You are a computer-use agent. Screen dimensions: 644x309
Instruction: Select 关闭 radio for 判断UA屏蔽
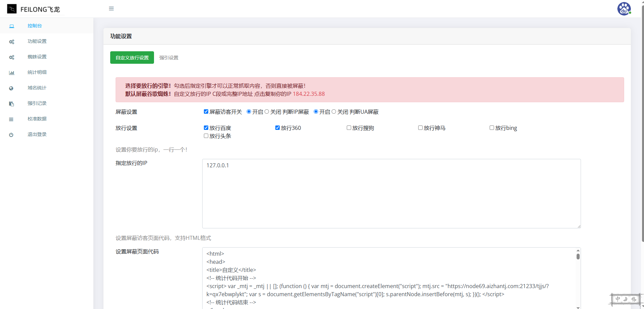(x=334, y=112)
